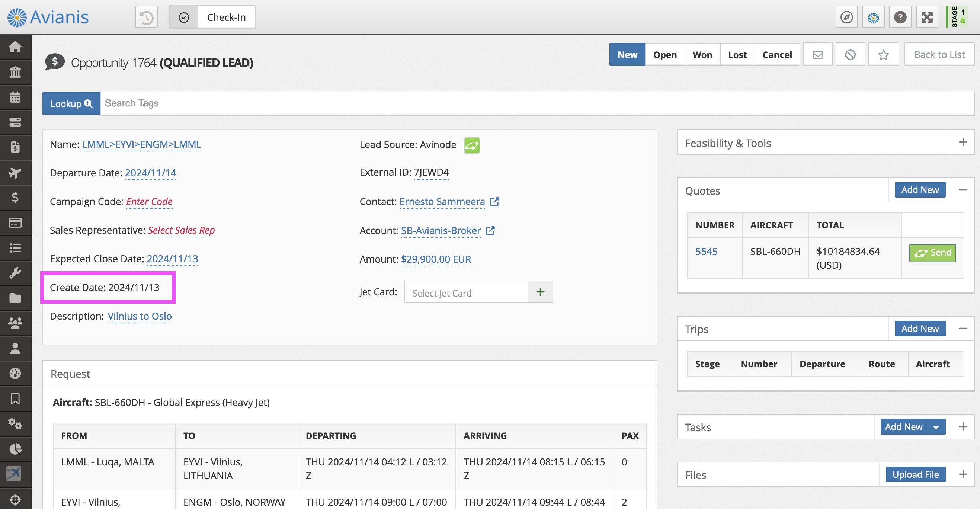Open quote number 5545 link
The image size is (980, 509).
point(706,252)
